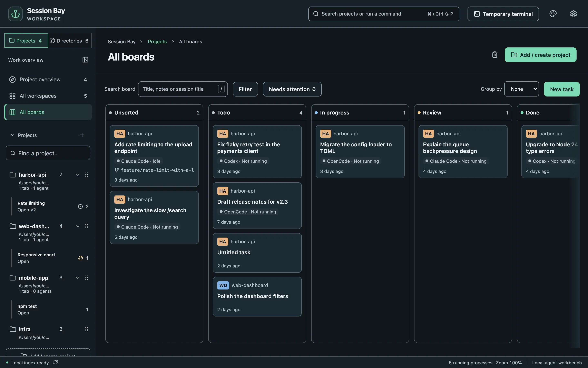Collapse the harbor-api project chevron

(x=78, y=175)
